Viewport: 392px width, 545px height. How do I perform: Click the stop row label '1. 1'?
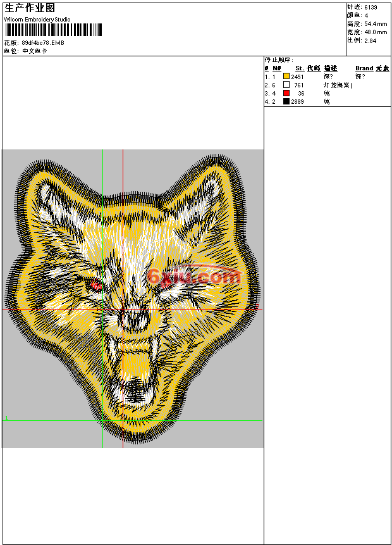[270, 77]
